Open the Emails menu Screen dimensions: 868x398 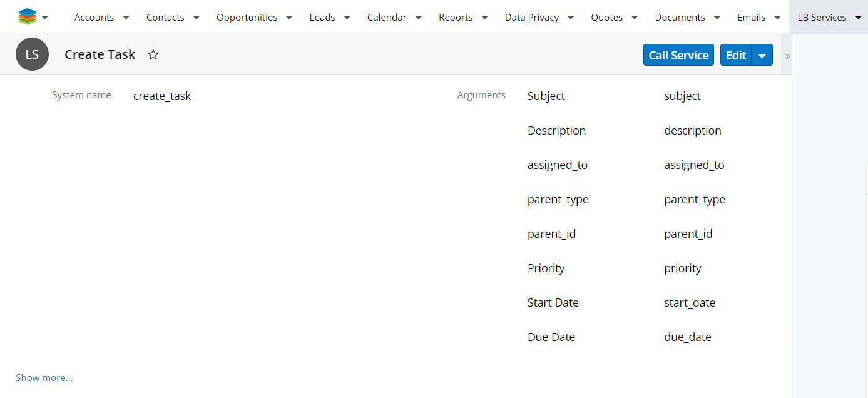pyautogui.click(x=751, y=17)
